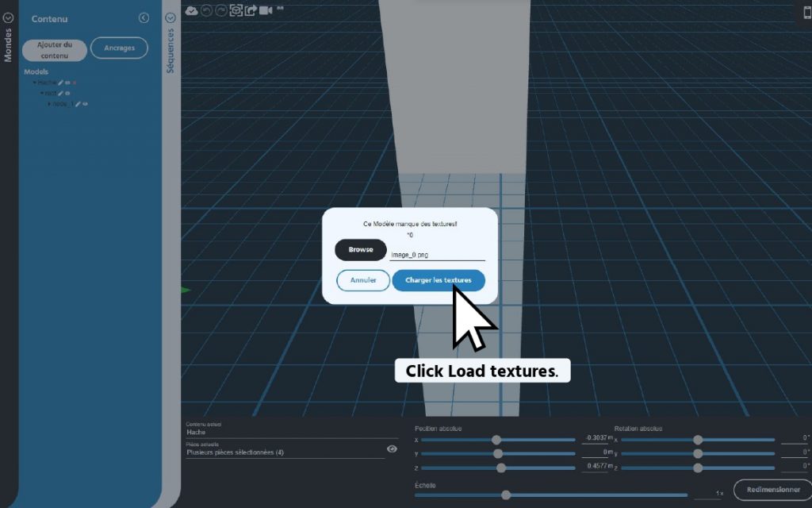Click the video camera icon

[x=266, y=10]
